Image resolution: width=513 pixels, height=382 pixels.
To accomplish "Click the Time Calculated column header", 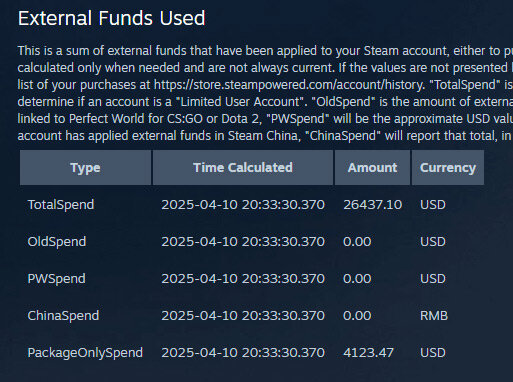I will coord(243,167).
